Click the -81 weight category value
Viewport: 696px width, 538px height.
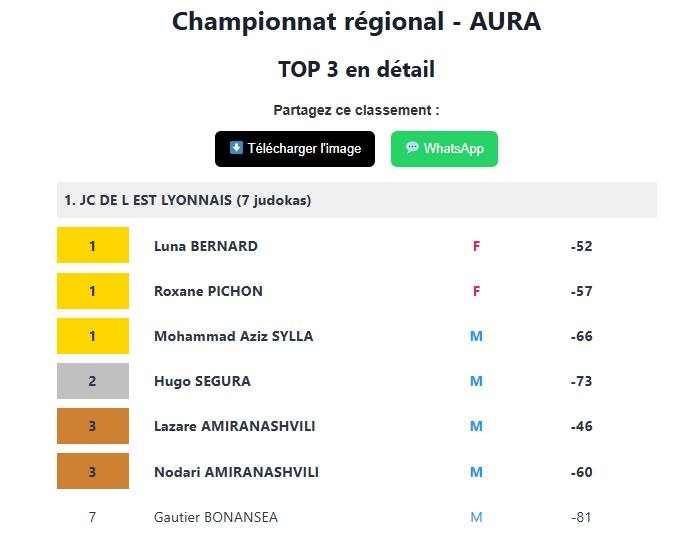click(581, 517)
